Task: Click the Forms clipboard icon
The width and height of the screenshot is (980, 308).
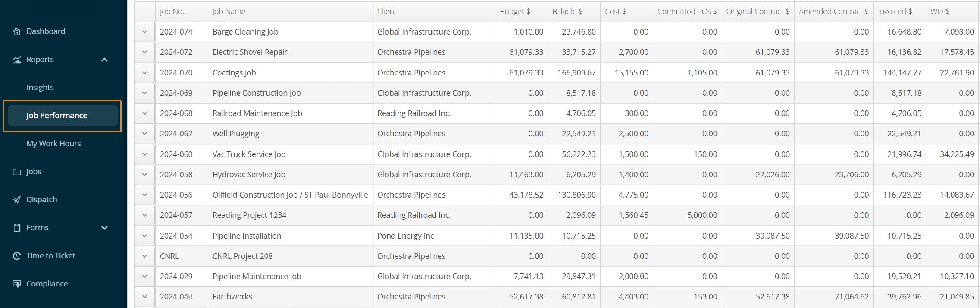Action: 17,228
